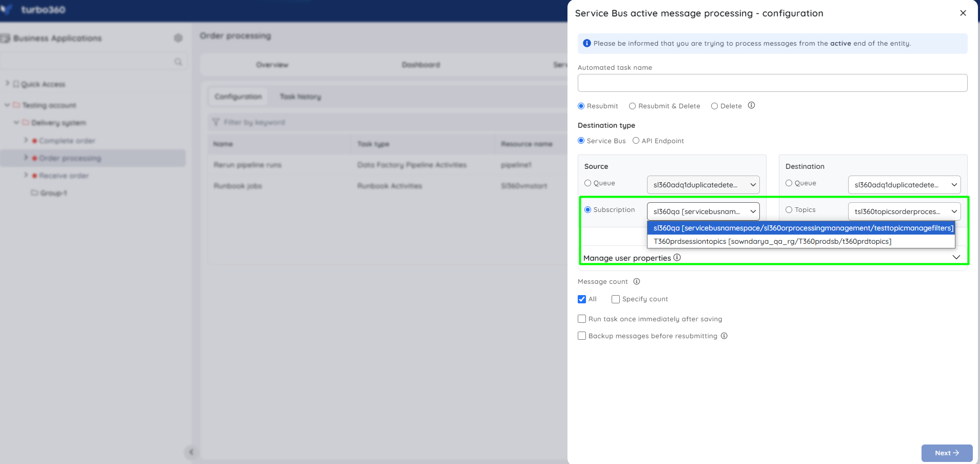
Task: Open the Destination Queue dropdown
Action: point(905,185)
